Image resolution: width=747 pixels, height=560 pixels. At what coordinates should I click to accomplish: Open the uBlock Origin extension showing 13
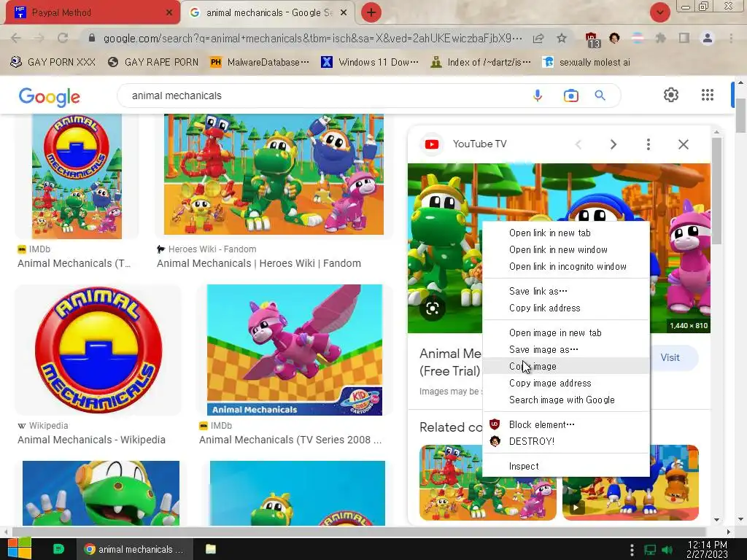(x=592, y=39)
